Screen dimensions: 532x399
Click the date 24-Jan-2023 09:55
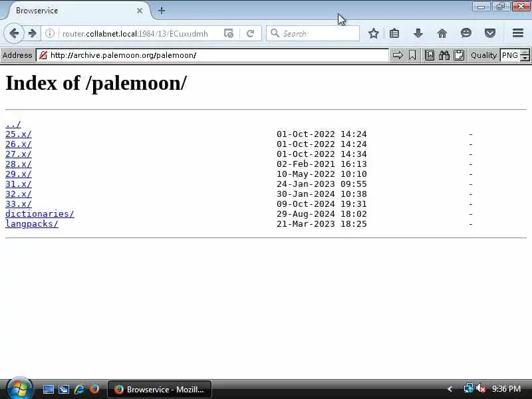[x=322, y=184]
